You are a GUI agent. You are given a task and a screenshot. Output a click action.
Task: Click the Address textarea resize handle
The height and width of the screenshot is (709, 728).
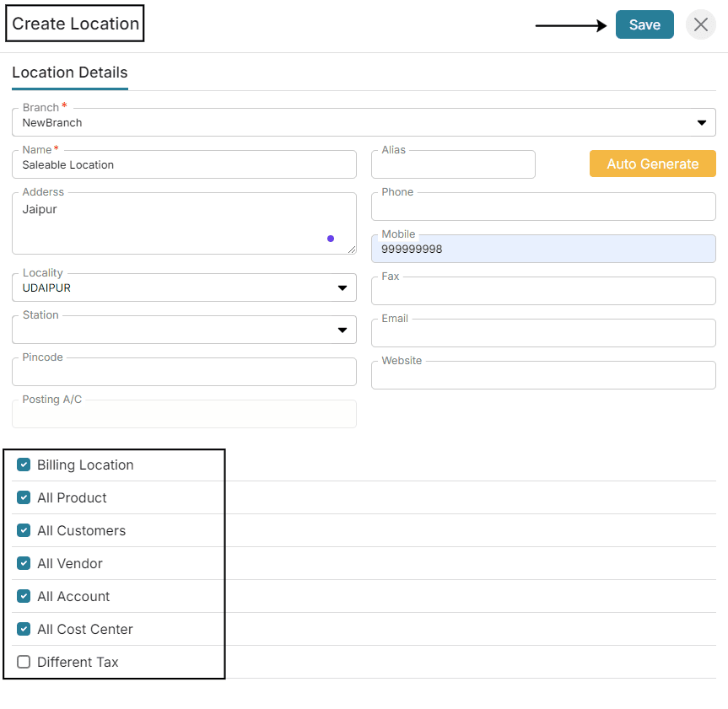coord(352,250)
